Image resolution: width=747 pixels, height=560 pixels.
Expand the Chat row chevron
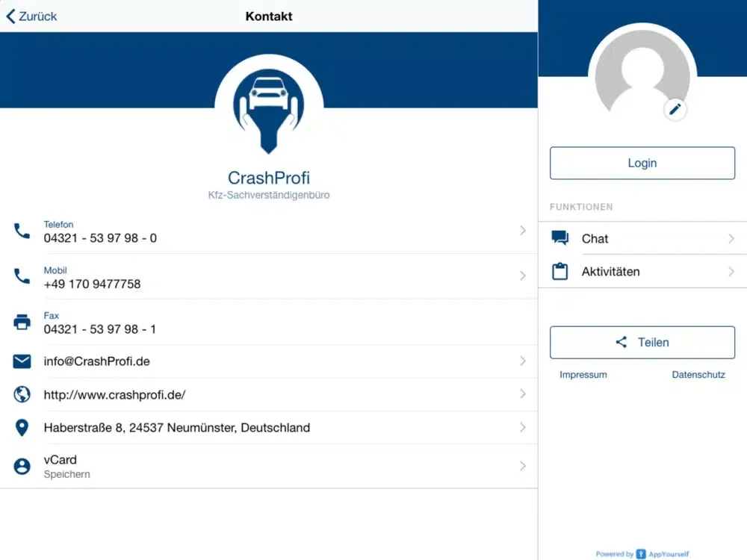click(731, 238)
